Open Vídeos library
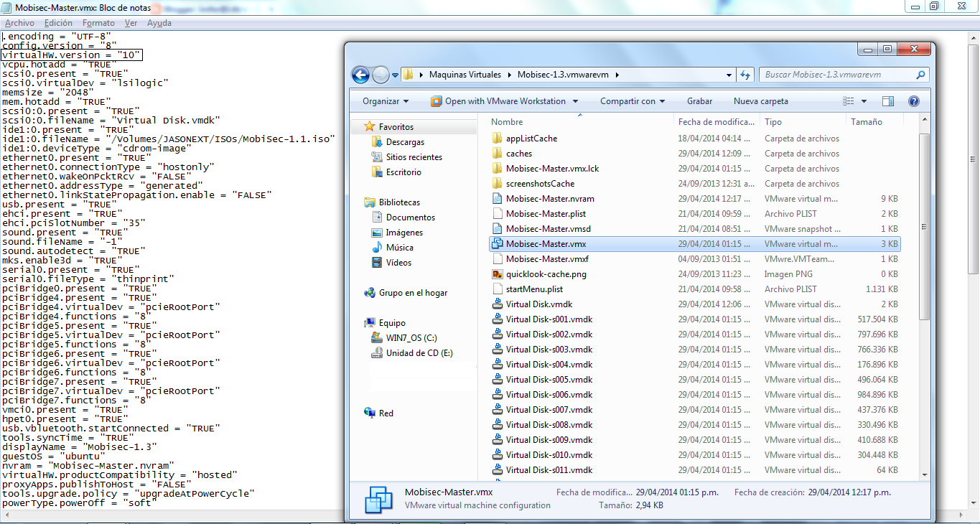980x524 pixels. pyautogui.click(x=398, y=263)
